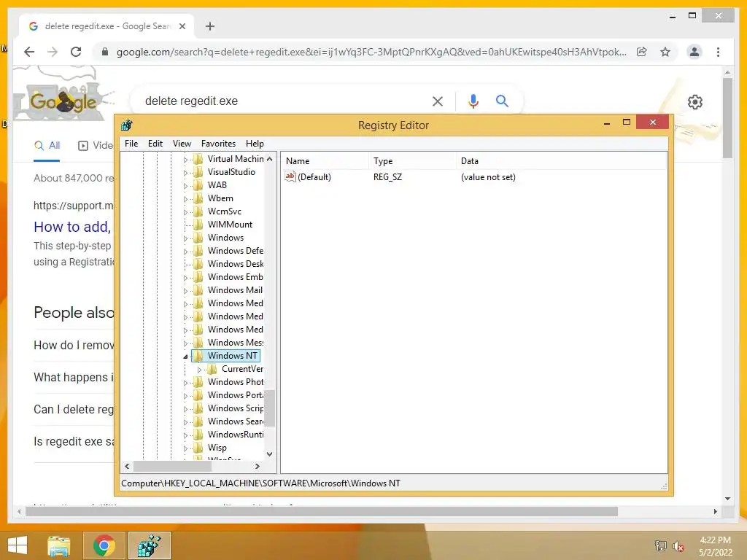Switch to Chrome via taskbar icon

pyautogui.click(x=104, y=545)
